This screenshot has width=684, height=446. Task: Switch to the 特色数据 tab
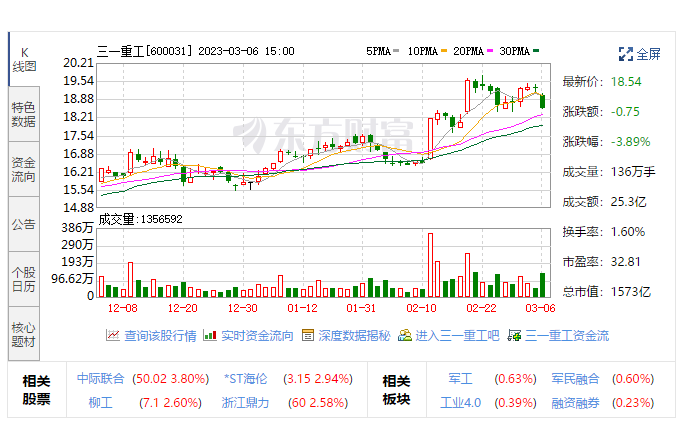pyautogui.click(x=24, y=114)
